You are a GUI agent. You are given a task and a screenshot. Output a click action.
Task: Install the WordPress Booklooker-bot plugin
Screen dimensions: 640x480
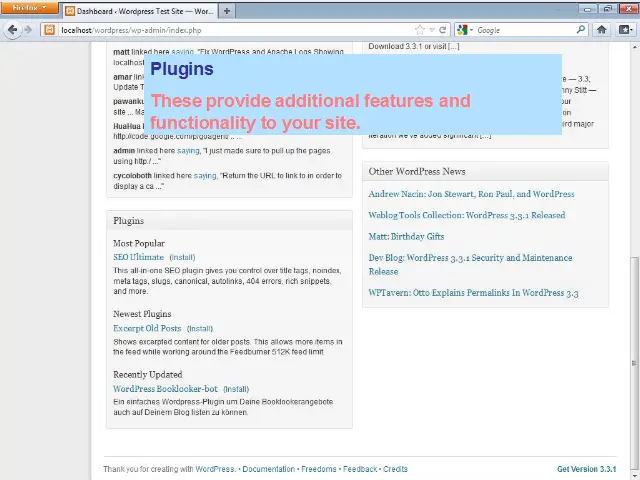(x=236, y=389)
